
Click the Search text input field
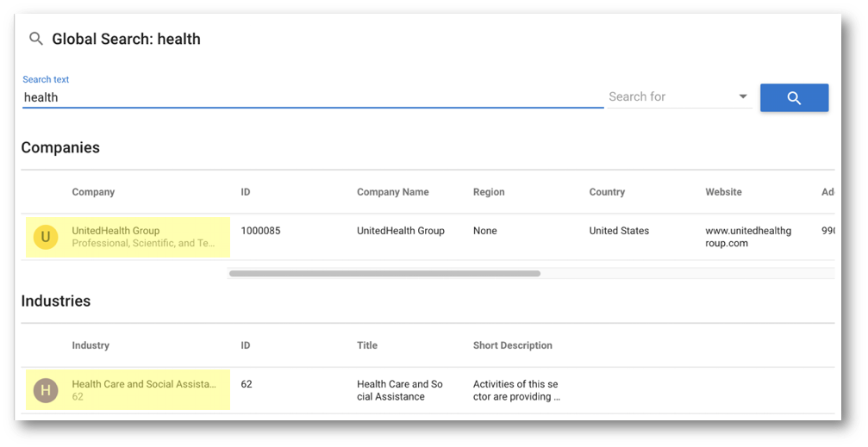[x=313, y=97]
